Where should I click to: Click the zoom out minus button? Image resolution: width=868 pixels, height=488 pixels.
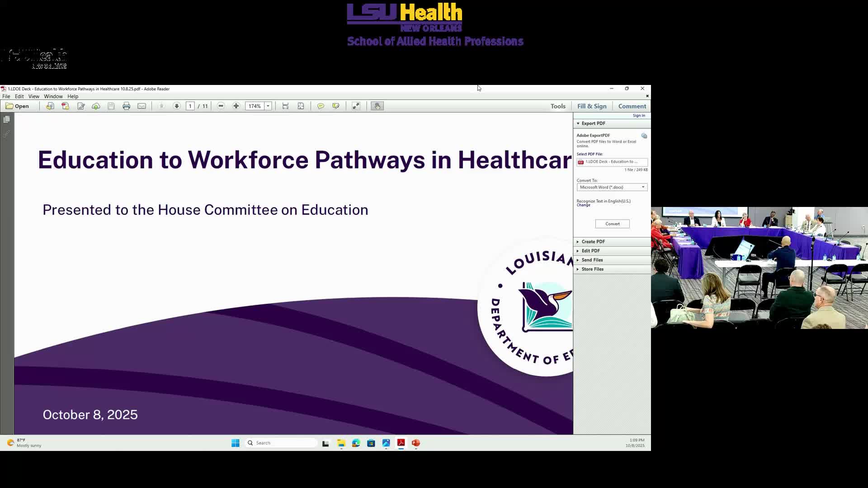pos(221,106)
